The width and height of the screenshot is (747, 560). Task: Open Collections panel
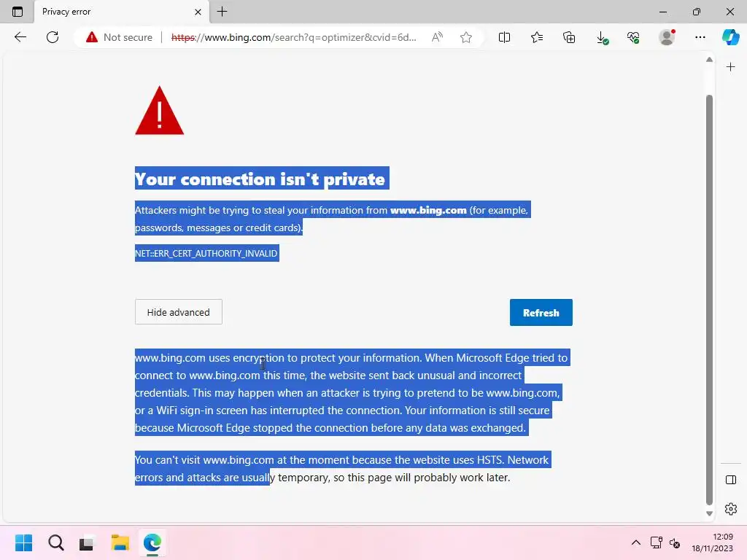(569, 37)
